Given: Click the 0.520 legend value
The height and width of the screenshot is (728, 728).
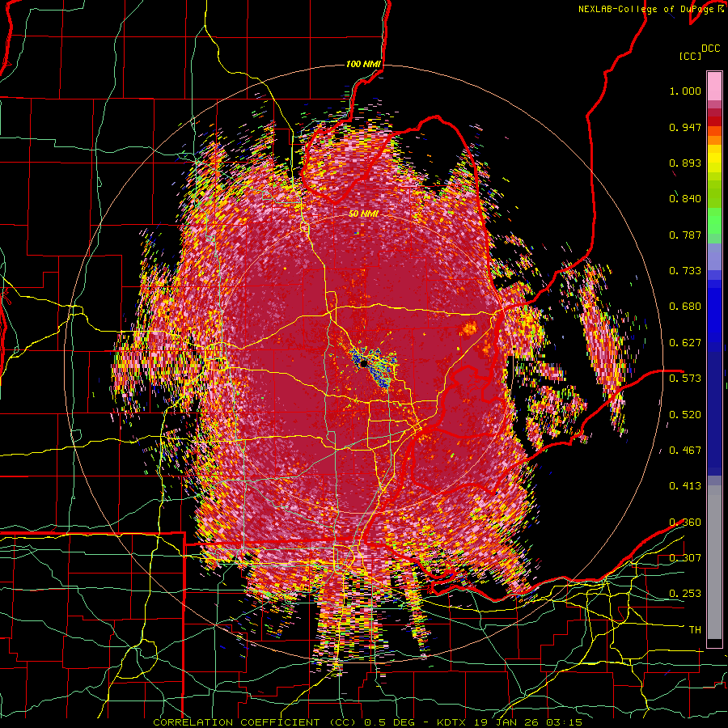Looking at the screenshot, I should click(685, 414).
